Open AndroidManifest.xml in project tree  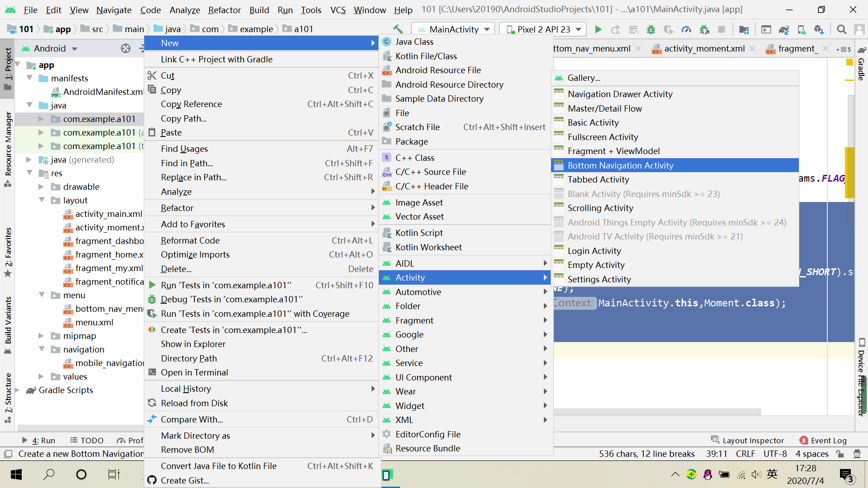pyautogui.click(x=103, y=92)
